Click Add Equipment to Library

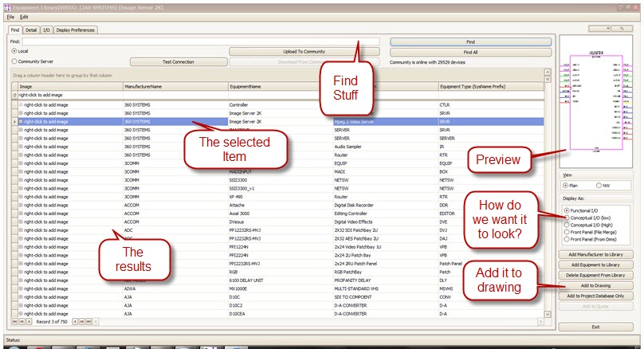coord(595,265)
